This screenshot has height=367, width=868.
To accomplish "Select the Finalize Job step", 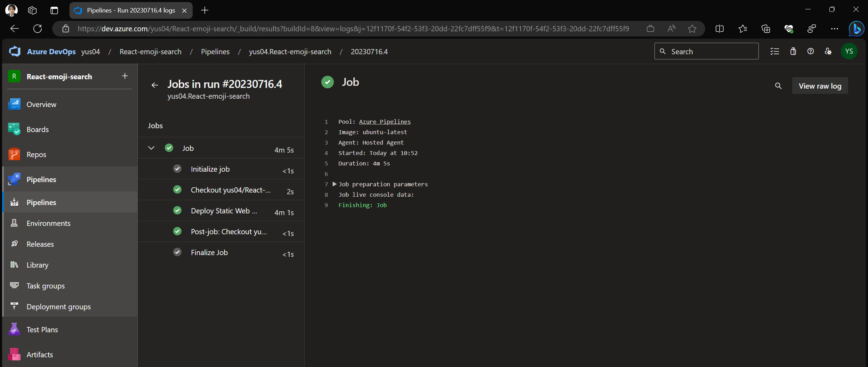I will point(221,253).
